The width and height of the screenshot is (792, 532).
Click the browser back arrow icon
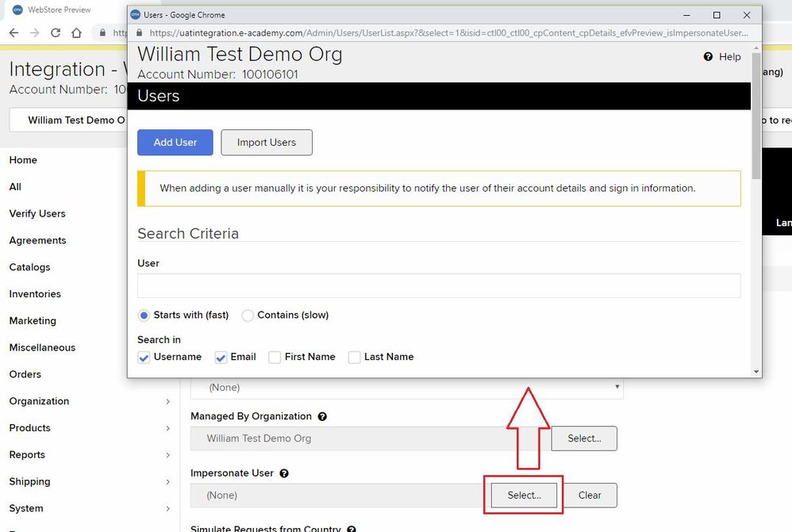click(13, 33)
